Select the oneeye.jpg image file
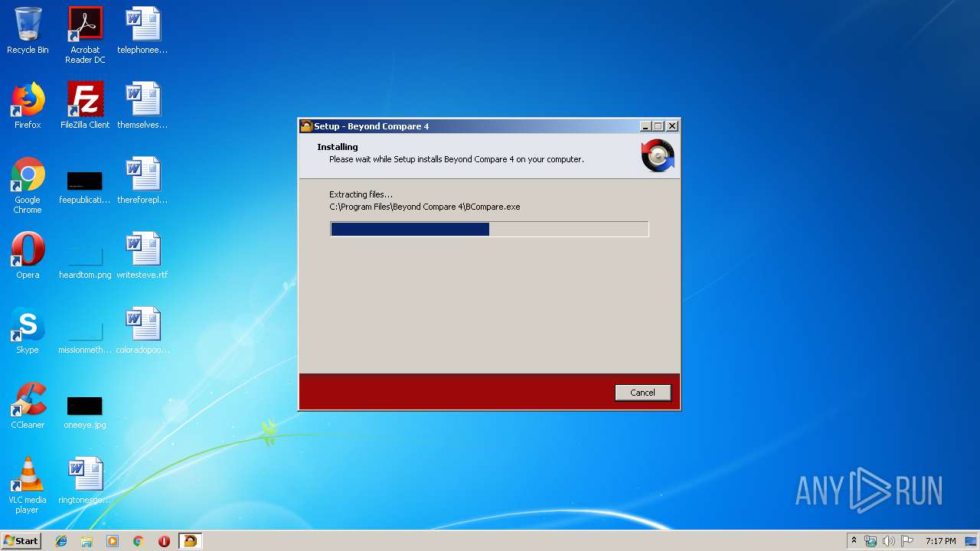The width and height of the screenshot is (980, 551). [85, 406]
